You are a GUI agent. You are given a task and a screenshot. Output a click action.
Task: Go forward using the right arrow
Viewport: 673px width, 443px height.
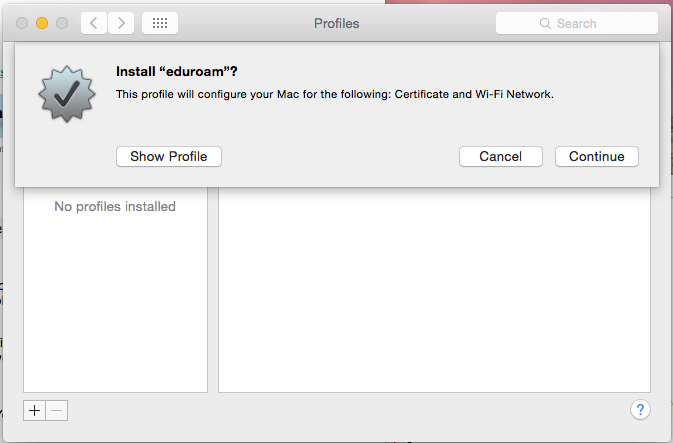[121, 23]
